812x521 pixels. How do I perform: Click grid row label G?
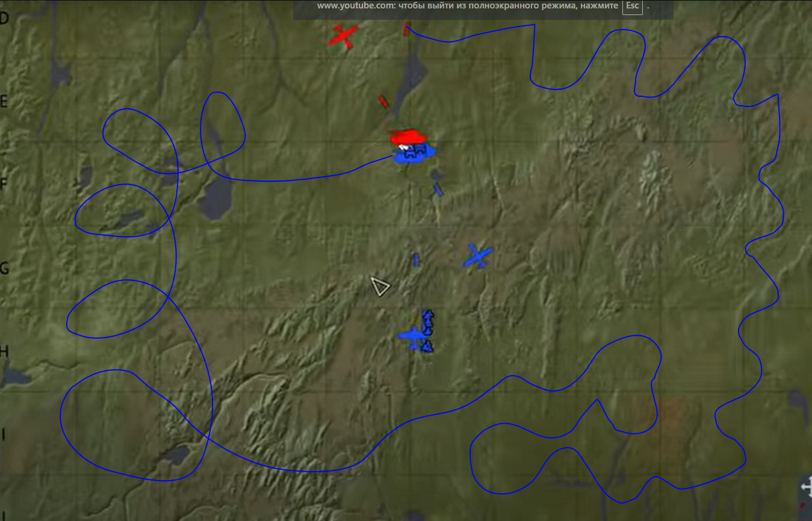5,268
